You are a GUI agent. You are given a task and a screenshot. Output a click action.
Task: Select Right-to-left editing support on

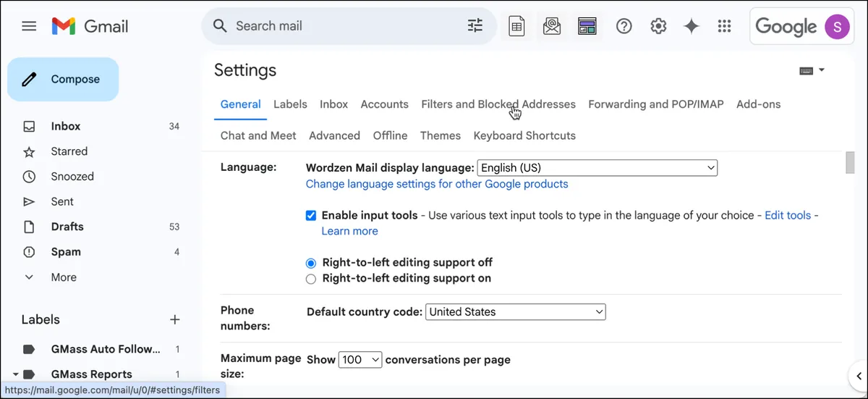click(x=311, y=279)
